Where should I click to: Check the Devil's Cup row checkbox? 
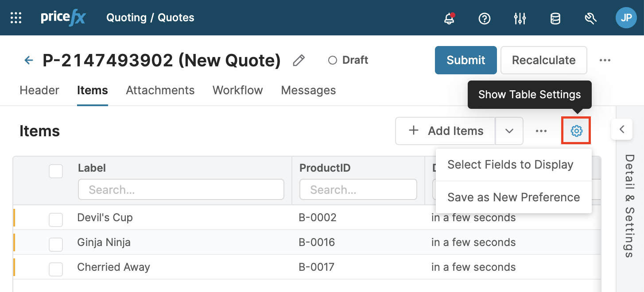coord(56,219)
